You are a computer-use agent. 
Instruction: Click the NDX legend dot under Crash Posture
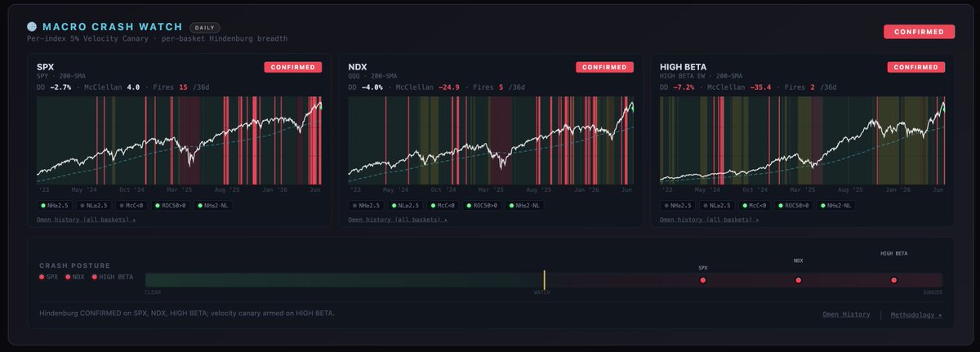(x=67, y=277)
